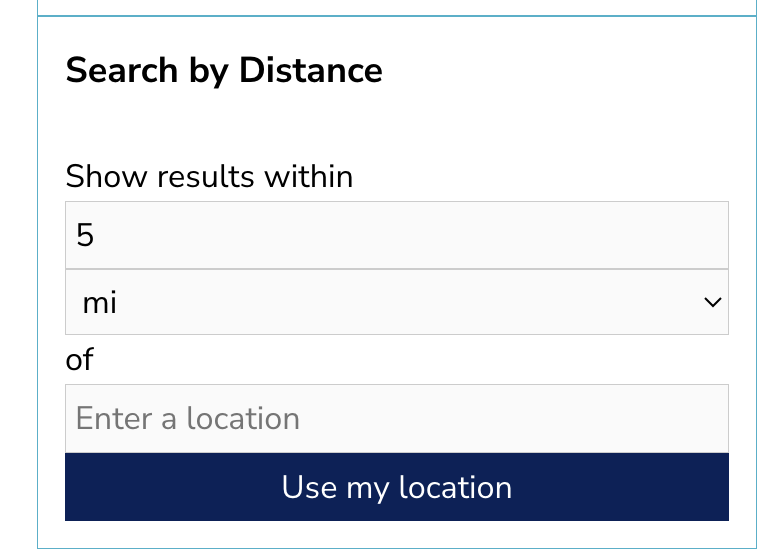Click the word 'within' in the label
This screenshot has height=560, width=780.
[308, 176]
